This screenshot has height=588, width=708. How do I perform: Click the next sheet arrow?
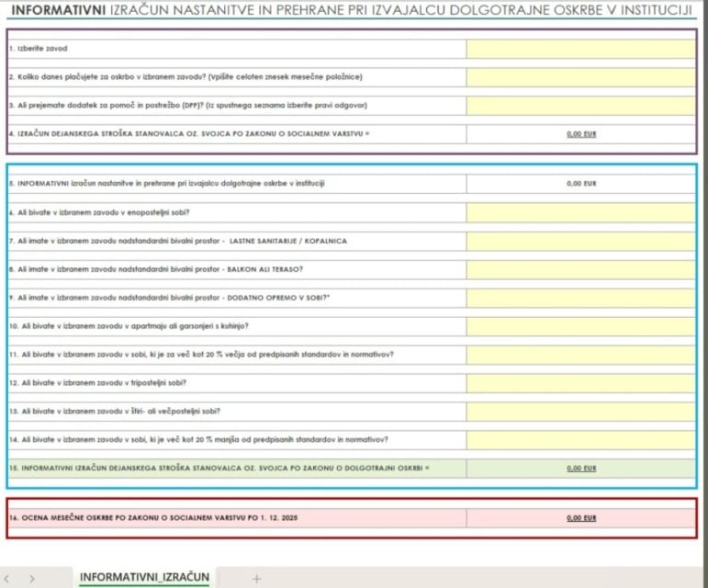(33, 578)
